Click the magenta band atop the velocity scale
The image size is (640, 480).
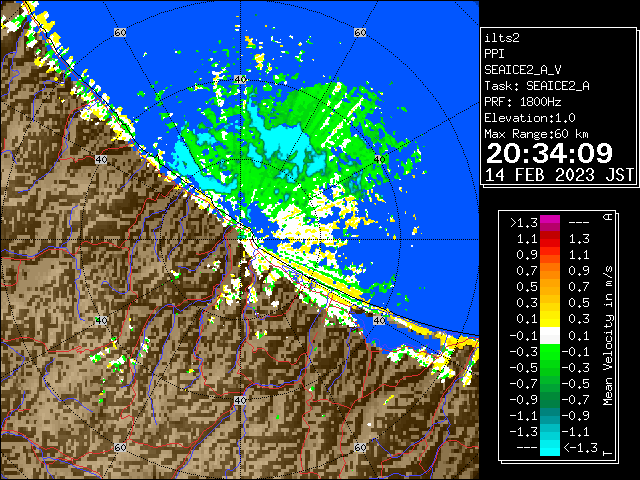(550, 223)
